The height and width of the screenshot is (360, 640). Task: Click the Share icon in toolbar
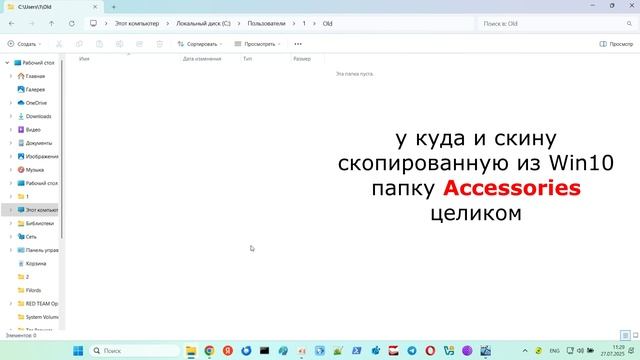(x=139, y=44)
